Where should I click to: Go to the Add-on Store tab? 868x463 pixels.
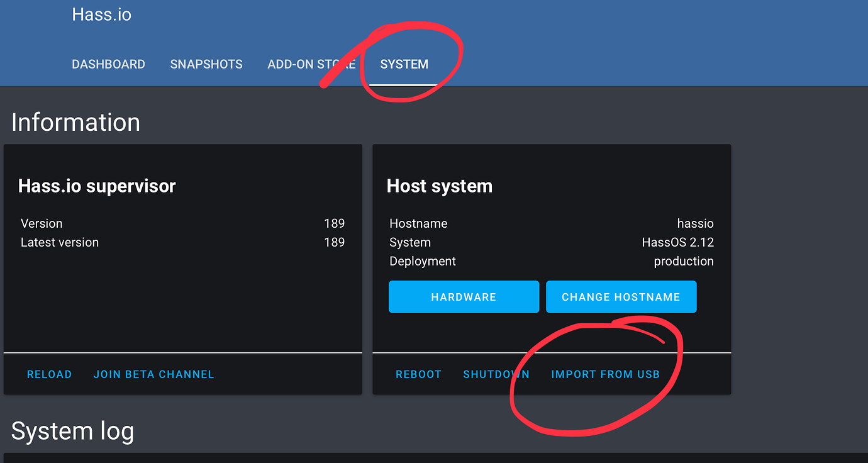click(x=311, y=64)
